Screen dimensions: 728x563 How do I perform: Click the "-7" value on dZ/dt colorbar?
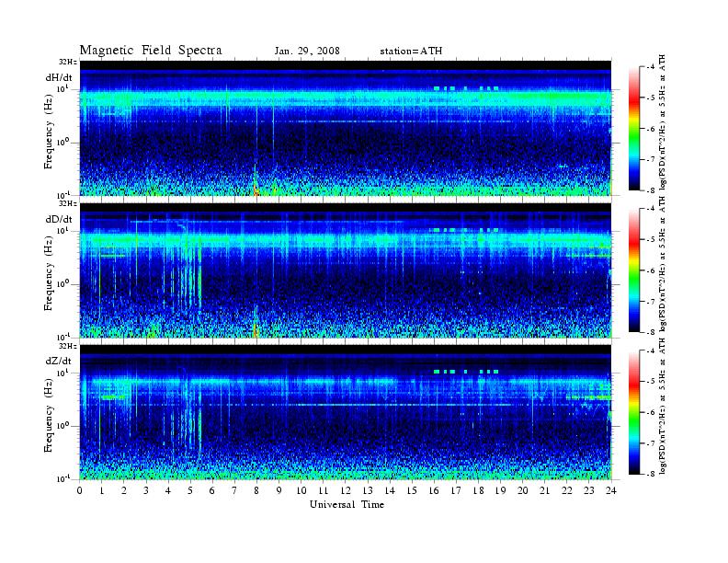tap(651, 443)
